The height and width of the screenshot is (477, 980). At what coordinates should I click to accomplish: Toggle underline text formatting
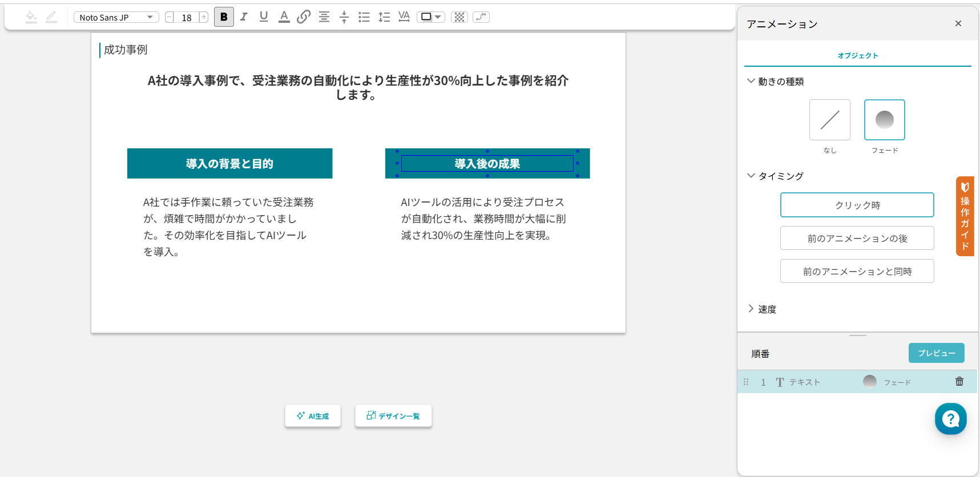(x=263, y=17)
